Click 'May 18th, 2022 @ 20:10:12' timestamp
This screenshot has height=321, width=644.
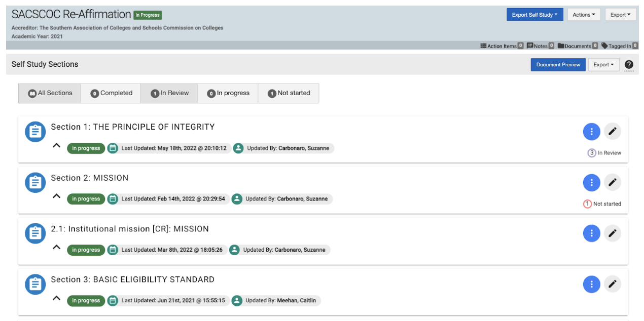coord(192,148)
